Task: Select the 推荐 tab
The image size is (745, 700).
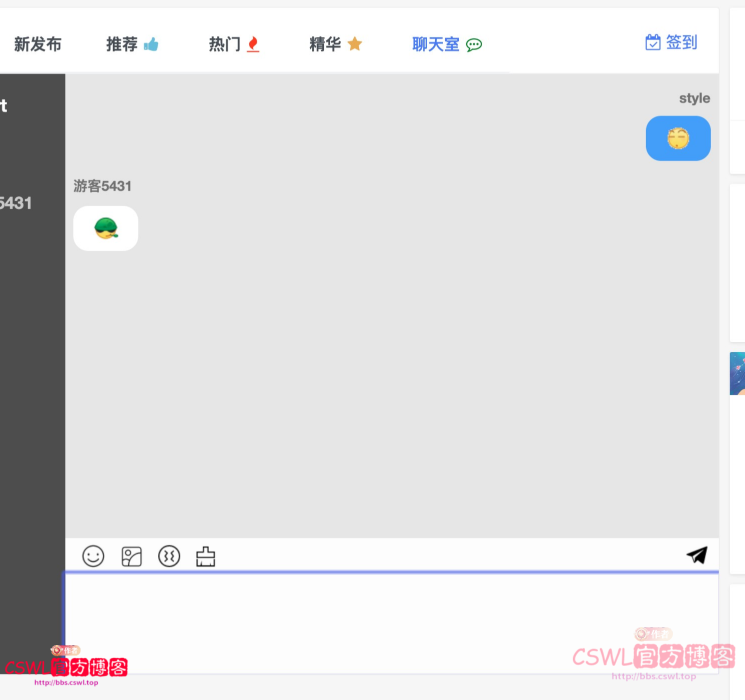Action: pyautogui.click(x=121, y=44)
